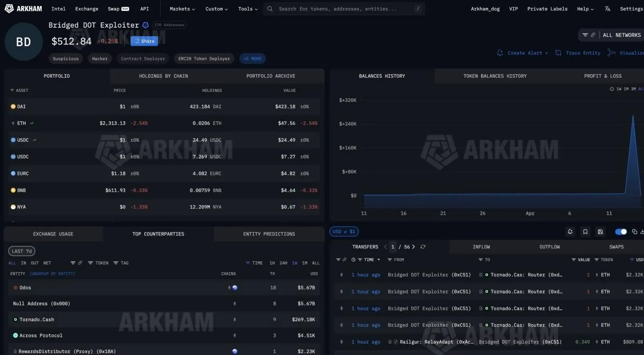Open the Markets dropdown menu
The width and height of the screenshot is (644, 355).
[x=182, y=8]
